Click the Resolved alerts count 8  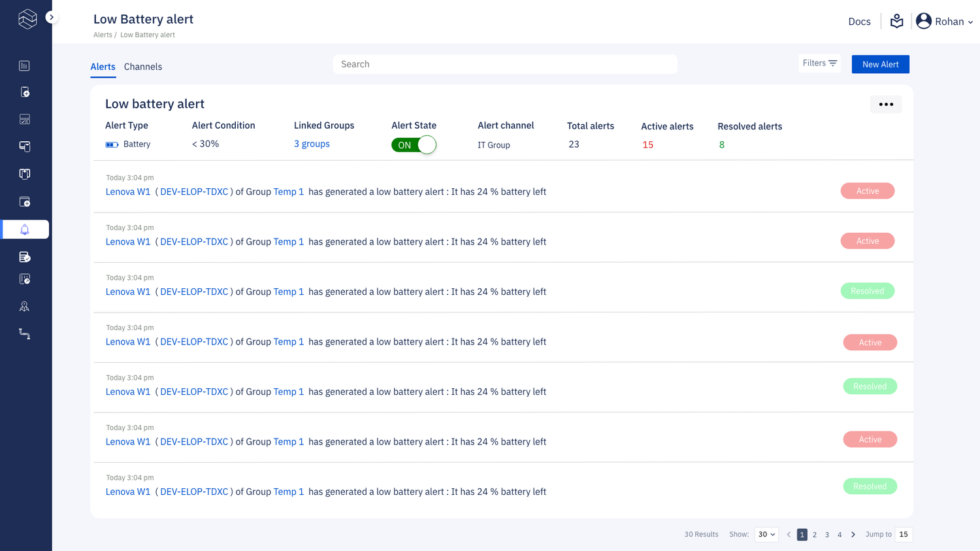click(x=722, y=145)
